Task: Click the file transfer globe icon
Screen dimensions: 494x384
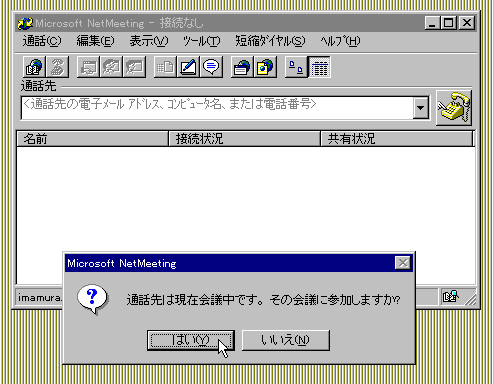Action: tap(265, 67)
